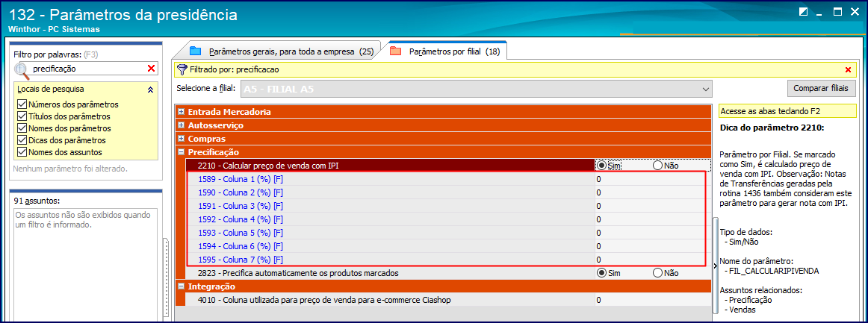Collapse the Precificação group
This screenshot has width=868, height=323.
(181, 151)
